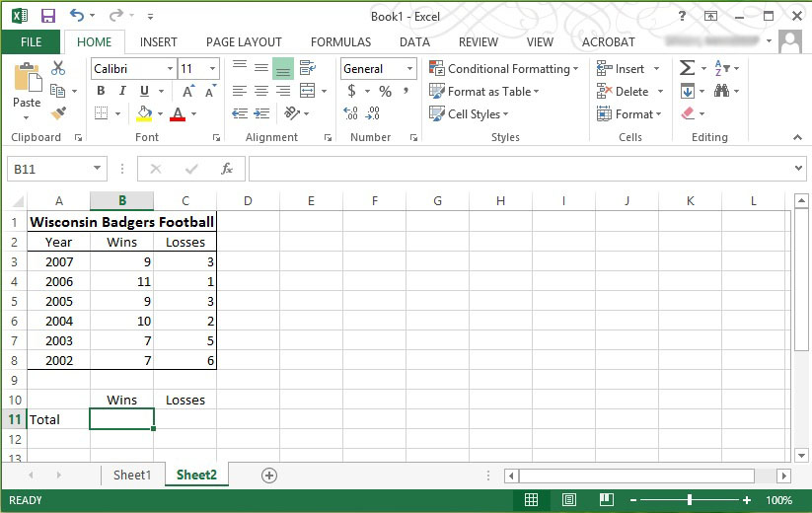The image size is (812, 513).
Task: Align text right
Action: click(x=283, y=91)
